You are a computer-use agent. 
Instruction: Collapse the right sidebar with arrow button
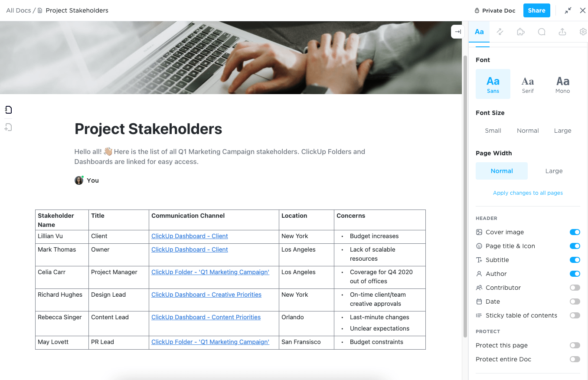pos(458,32)
